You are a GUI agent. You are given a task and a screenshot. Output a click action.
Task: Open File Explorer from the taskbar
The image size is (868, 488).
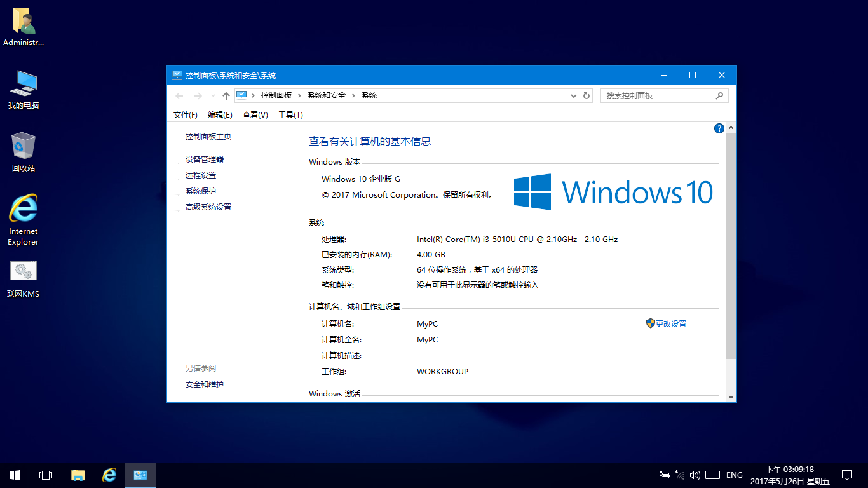[x=78, y=475]
